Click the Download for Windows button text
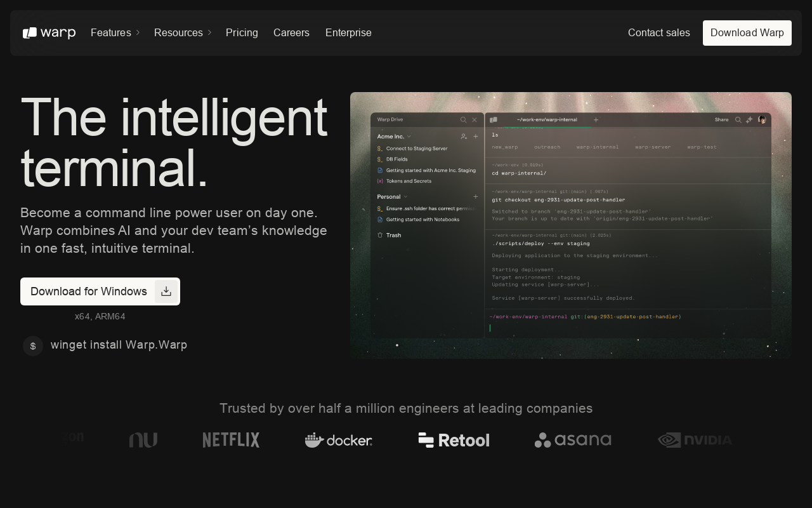Image resolution: width=812 pixels, height=508 pixels. (x=89, y=291)
